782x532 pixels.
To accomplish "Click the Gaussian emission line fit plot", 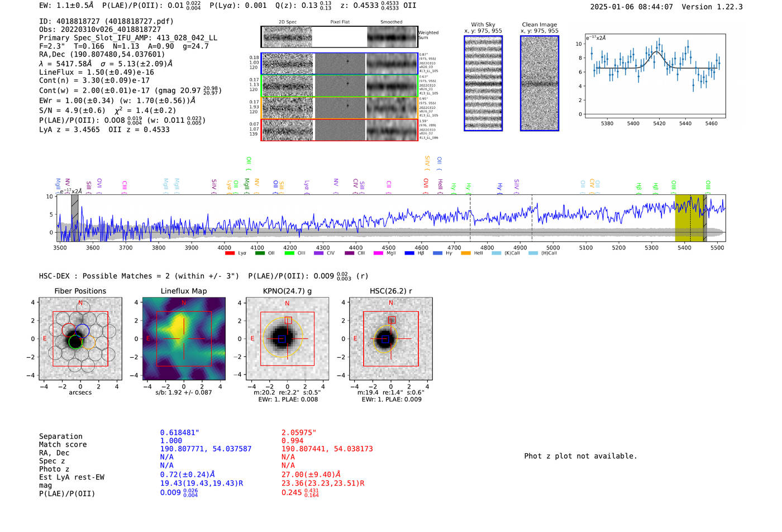I will pos(655,76).
